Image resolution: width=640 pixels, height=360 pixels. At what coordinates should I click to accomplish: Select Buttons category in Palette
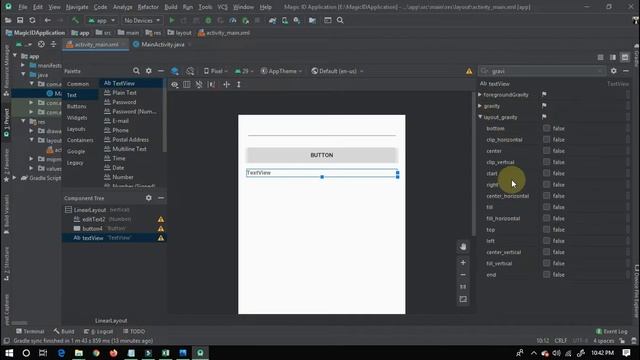pos(77,106)
